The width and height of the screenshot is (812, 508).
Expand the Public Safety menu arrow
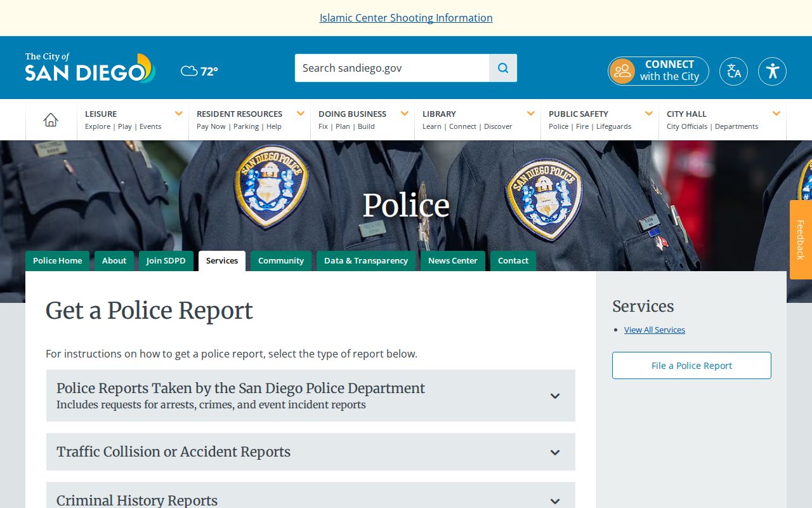648,114
